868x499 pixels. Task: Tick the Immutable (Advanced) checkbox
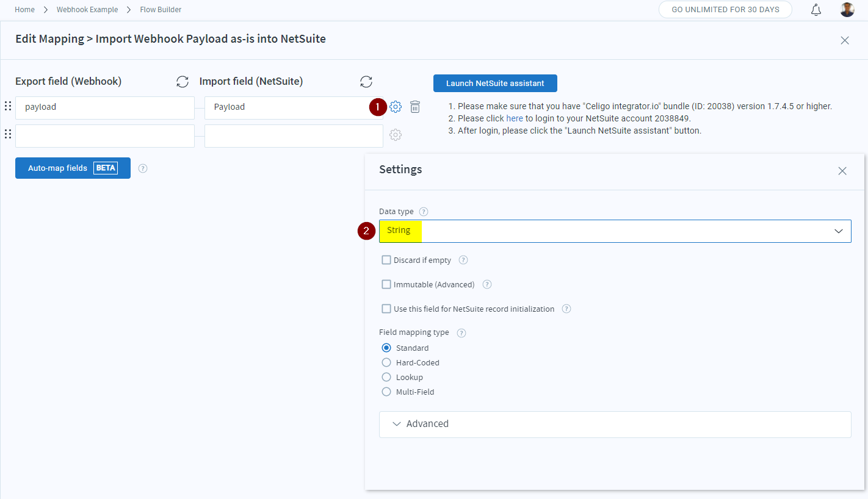(x=386, y=284)
